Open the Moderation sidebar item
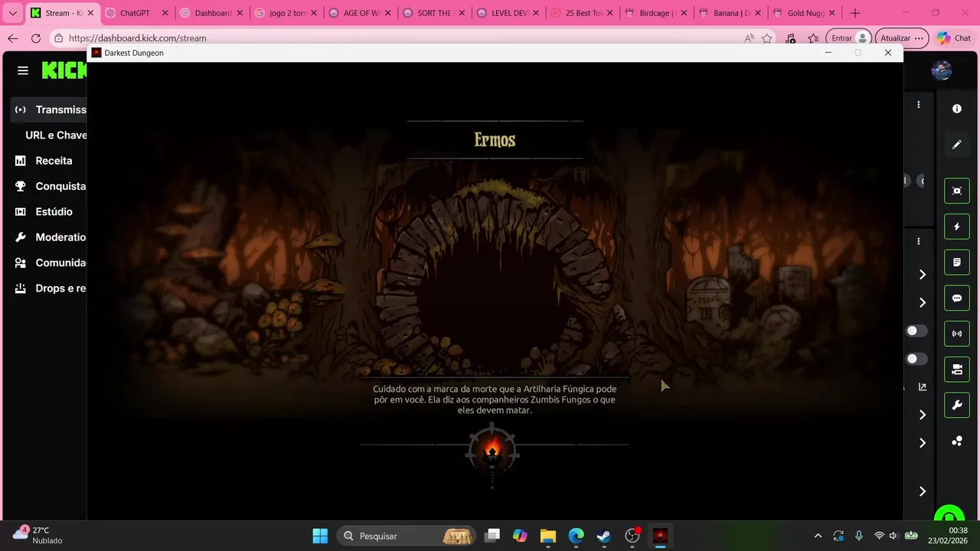The image size is (980, 551). tap(49, 237)
